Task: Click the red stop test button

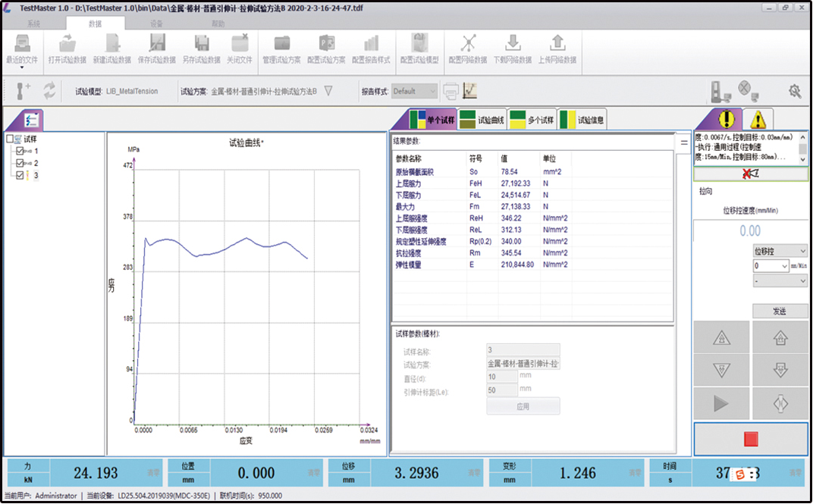Action: tap(751, 439)
